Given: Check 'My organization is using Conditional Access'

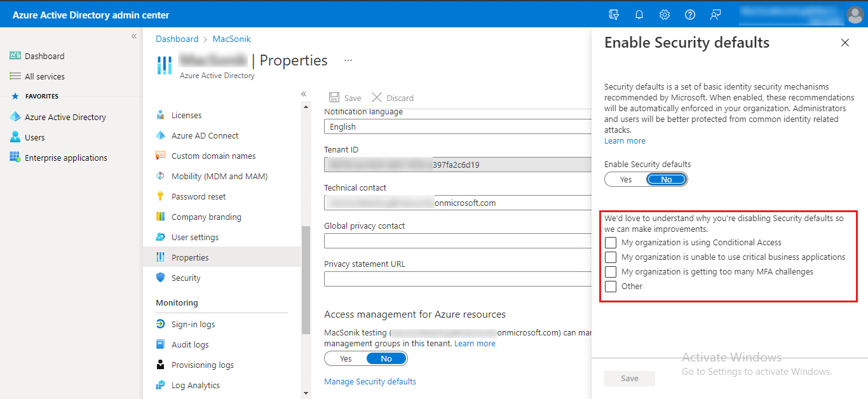Looking at the screenshot, I should [x=611, y=243].
